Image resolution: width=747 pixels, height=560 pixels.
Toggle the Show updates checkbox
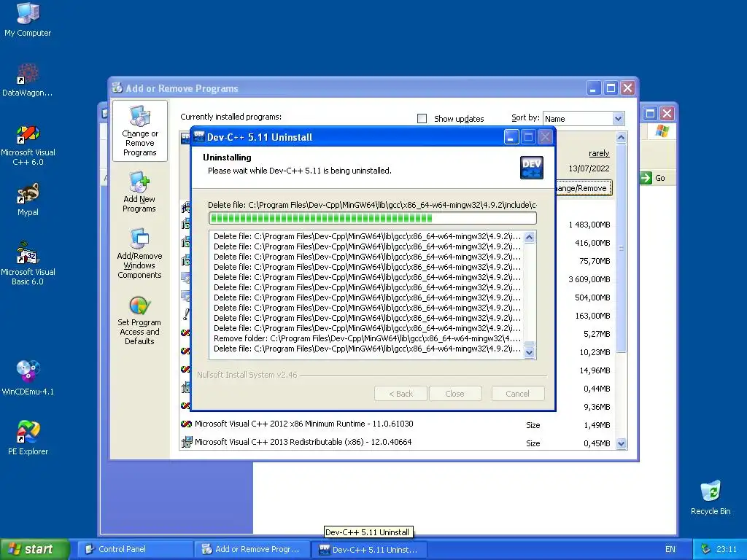(x=422, y=119)
